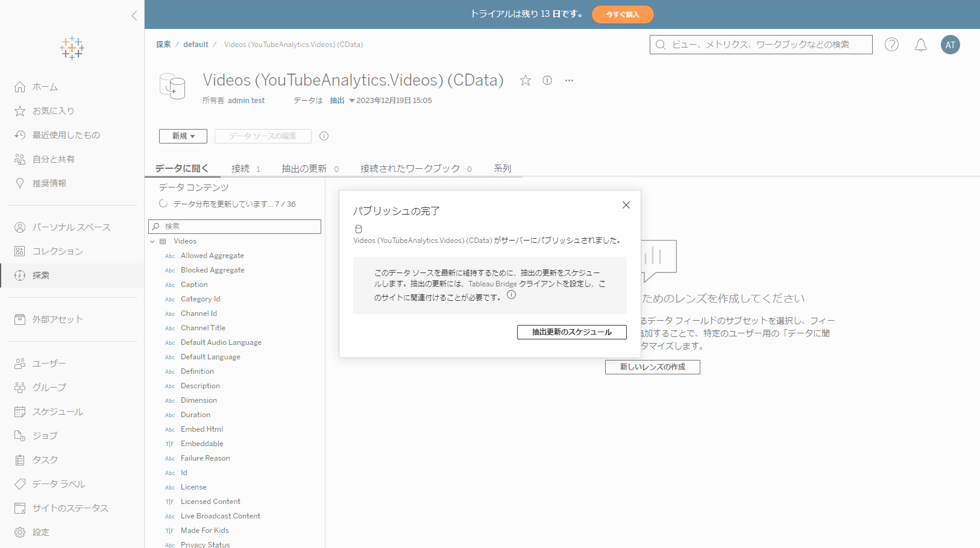Focus the field 検索 box
Image resolution: width=980 pixels, height=548 pixels.
click(x=234, y=227)
